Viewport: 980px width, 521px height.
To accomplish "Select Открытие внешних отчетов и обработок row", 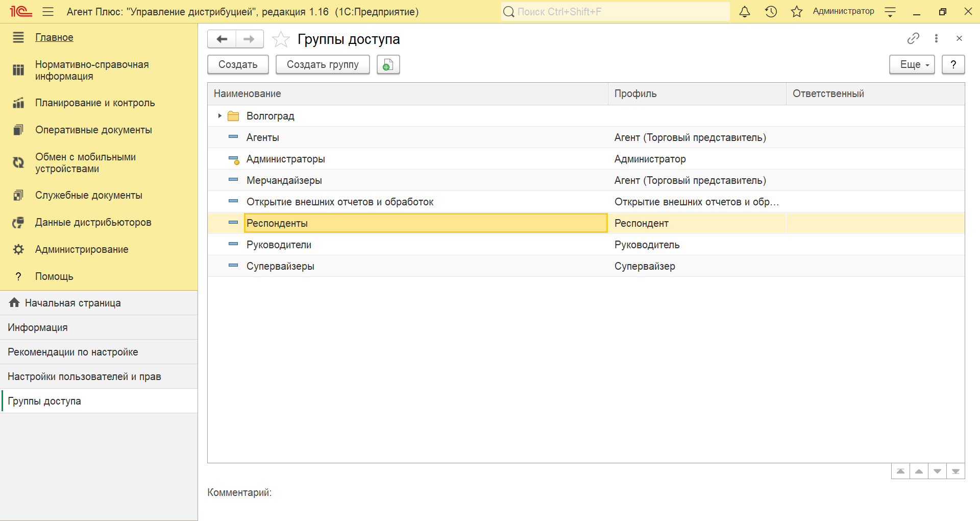I will point(586,202).
